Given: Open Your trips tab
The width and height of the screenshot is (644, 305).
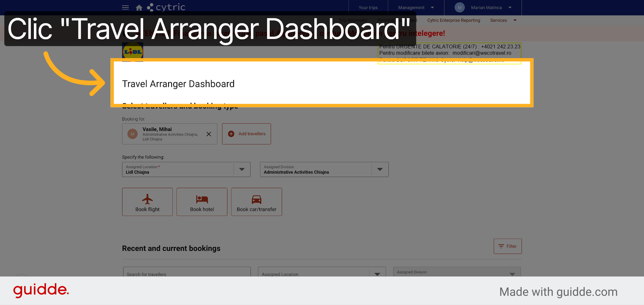Looking at the screenshot, I should tap(368, 7).
